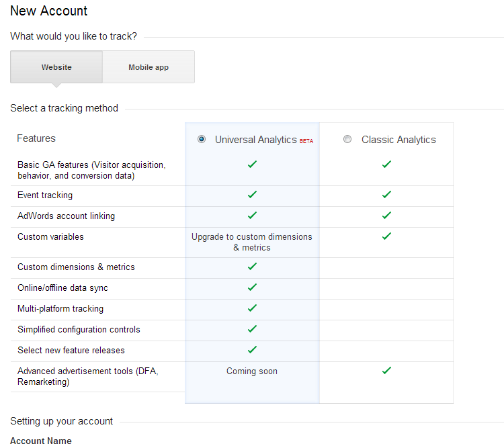Viewport: 504px width, 448px height.
Task: Click checkmark for Select new feature releases
Action: pyautogui.click(x=252, y=350)
